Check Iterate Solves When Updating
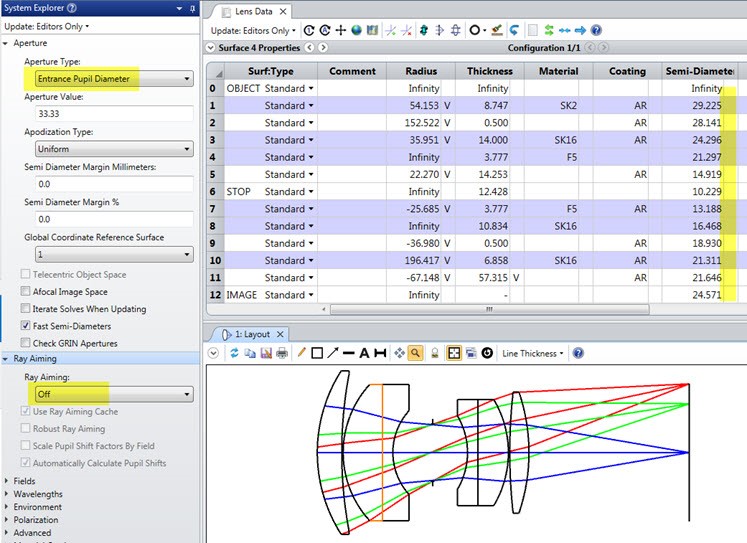 coord(25,309)
